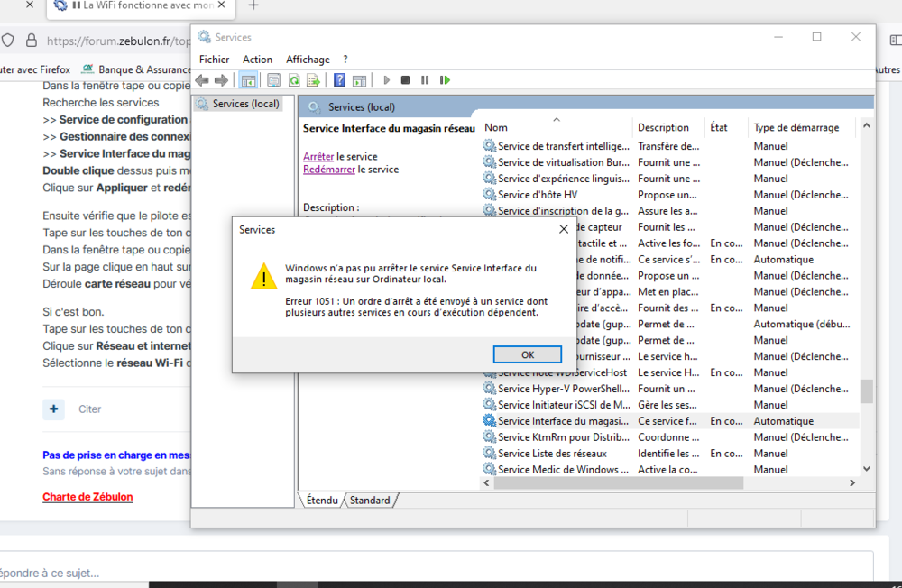Expand the forum post plus button
Image resolution: width=902 pixels, height=588 pixels.
point(54,409)
